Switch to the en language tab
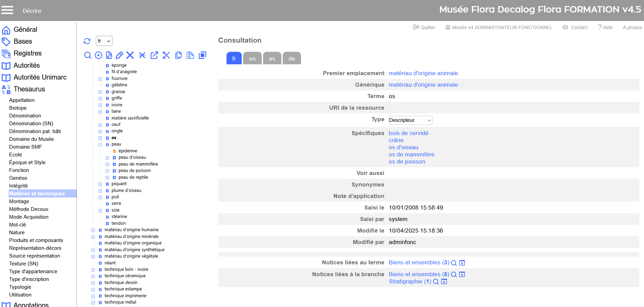 252,58
